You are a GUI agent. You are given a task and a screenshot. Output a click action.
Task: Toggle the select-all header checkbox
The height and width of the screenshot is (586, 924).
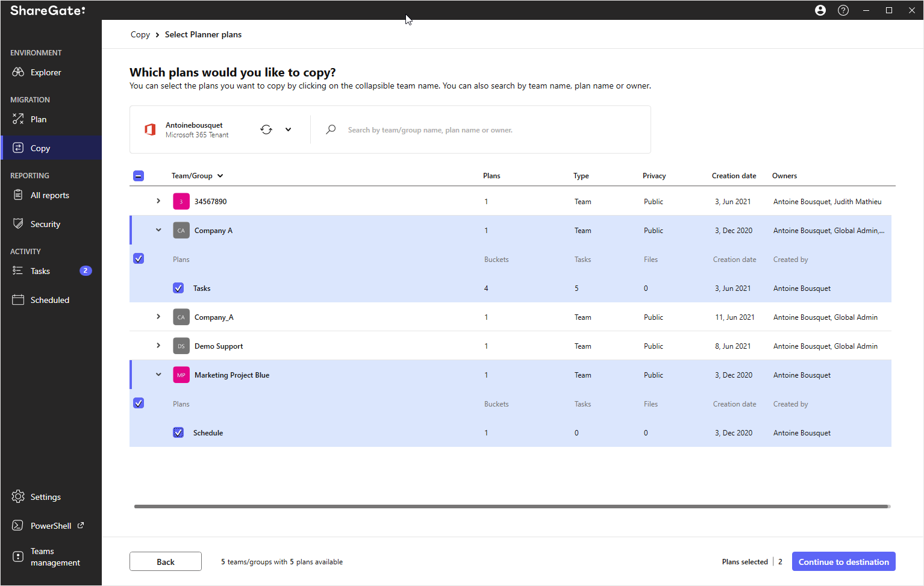tap(139, 176)
